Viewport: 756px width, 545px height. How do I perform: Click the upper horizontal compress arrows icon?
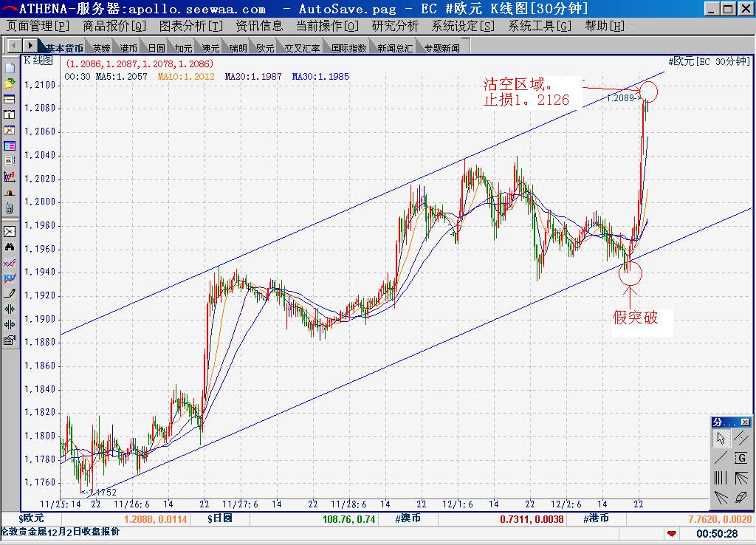(10, 309)
